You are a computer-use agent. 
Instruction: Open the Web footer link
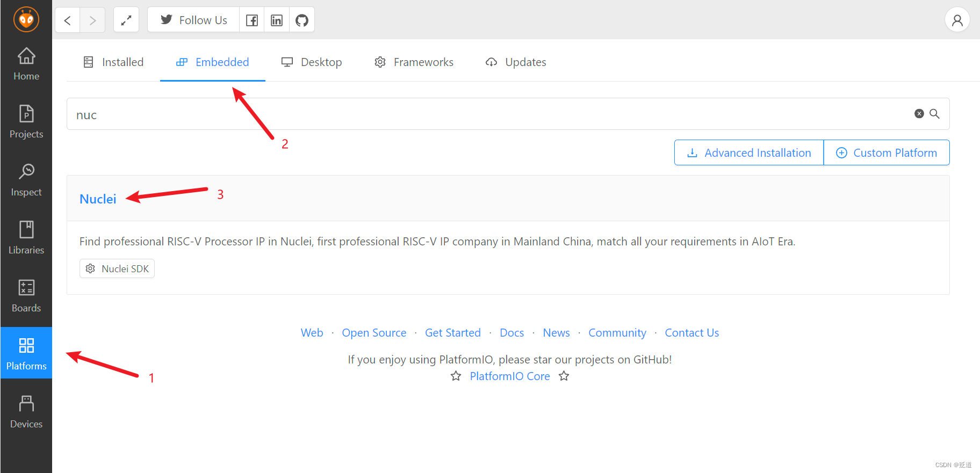[312, 333]
